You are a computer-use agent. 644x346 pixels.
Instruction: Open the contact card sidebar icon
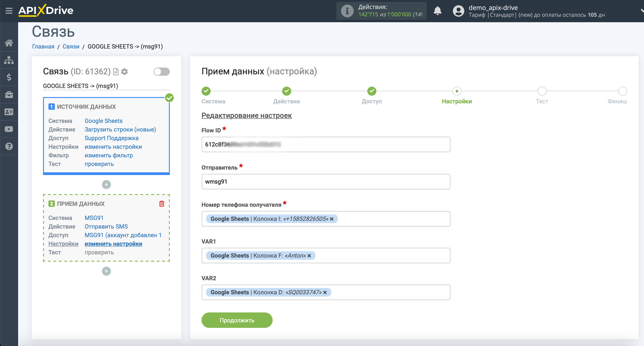(x=9, y=112)
